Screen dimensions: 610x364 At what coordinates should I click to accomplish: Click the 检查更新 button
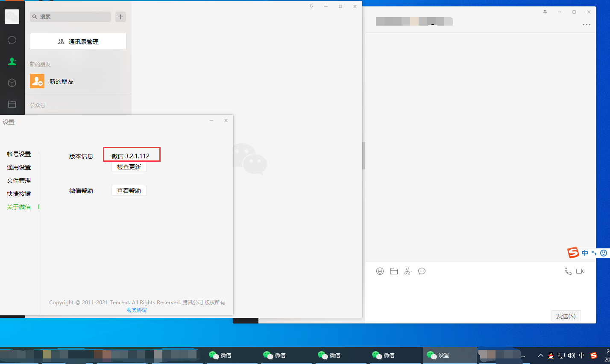[x=129, y=167]
